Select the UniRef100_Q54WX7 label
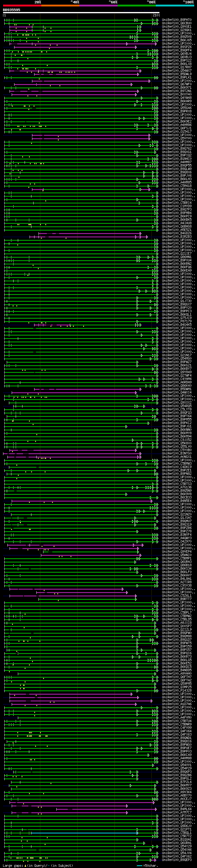197x868 pixels. click(x=177, y=71)
